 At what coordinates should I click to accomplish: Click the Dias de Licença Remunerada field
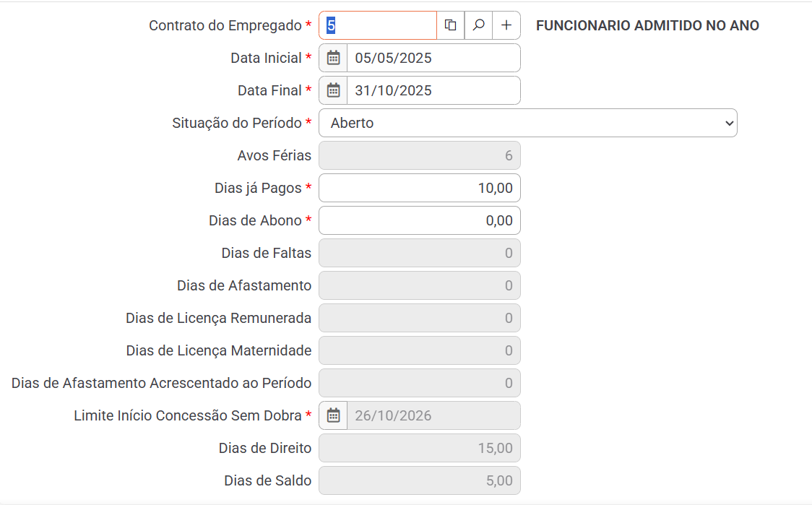pyautogui.click(x=419, y=318)
